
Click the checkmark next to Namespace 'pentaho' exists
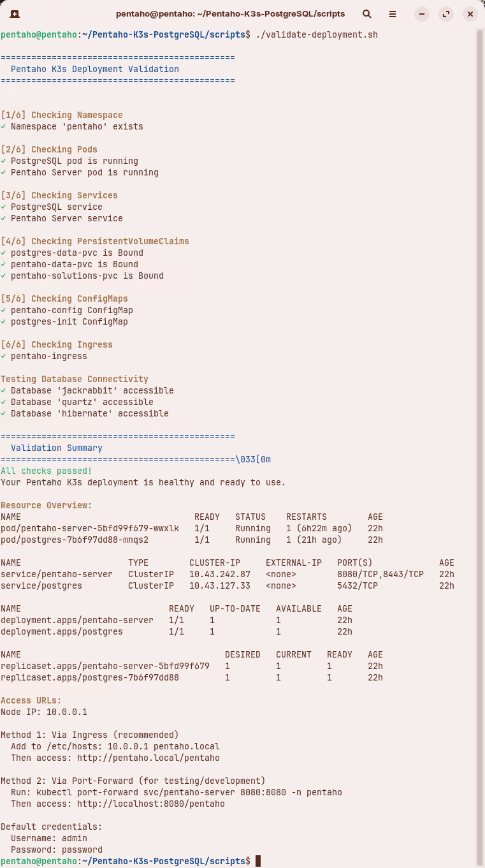(x=4, y=126)
